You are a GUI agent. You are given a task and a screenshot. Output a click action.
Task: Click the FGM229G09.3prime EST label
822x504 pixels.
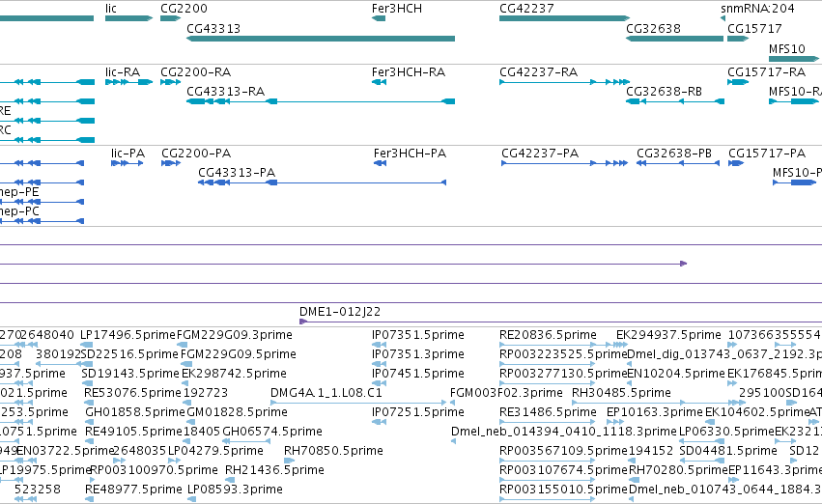(x=235, y=334)
